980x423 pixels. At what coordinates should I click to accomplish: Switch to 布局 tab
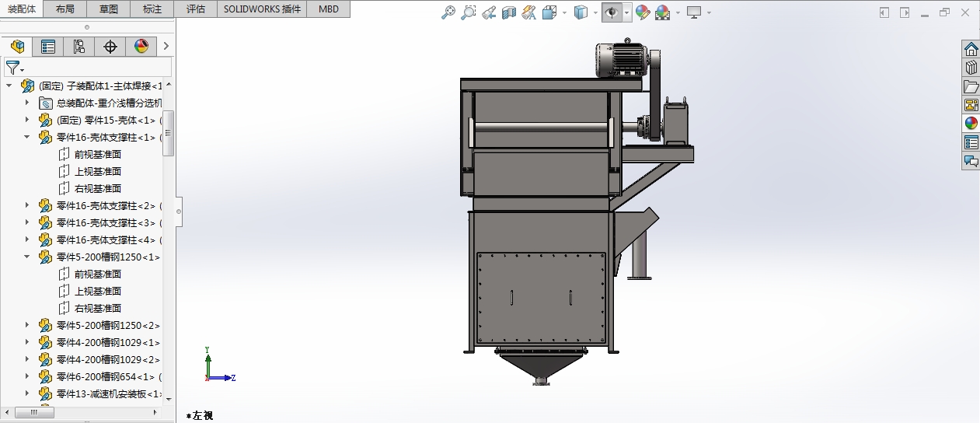pyautogui.click(x=66, y=9)
